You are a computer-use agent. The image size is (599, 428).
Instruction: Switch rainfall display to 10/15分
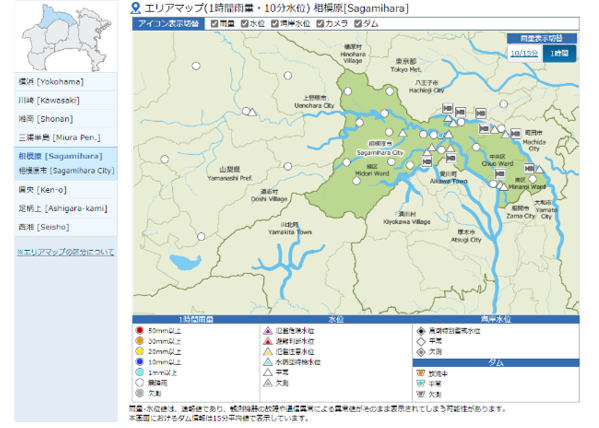(x=524, y=54)
